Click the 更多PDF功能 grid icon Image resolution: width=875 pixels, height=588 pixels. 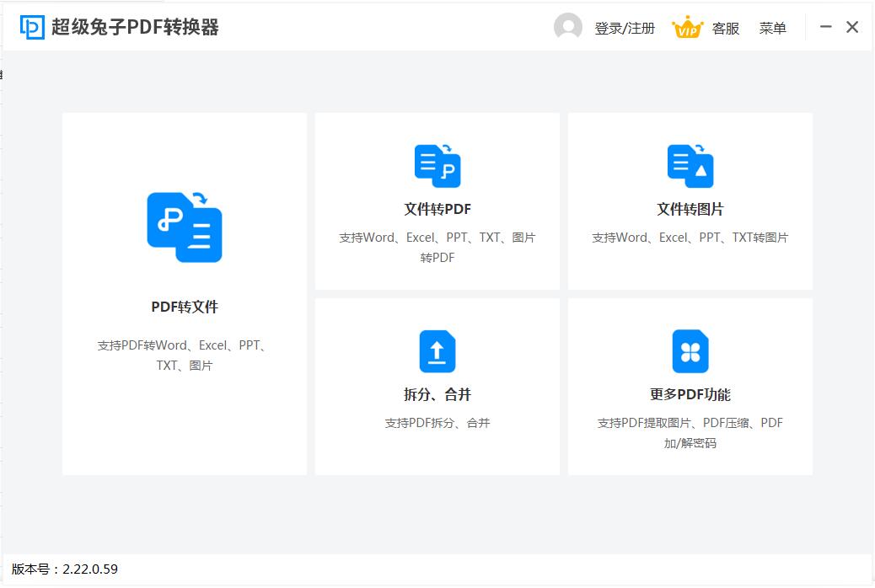[x=690, y=351]
